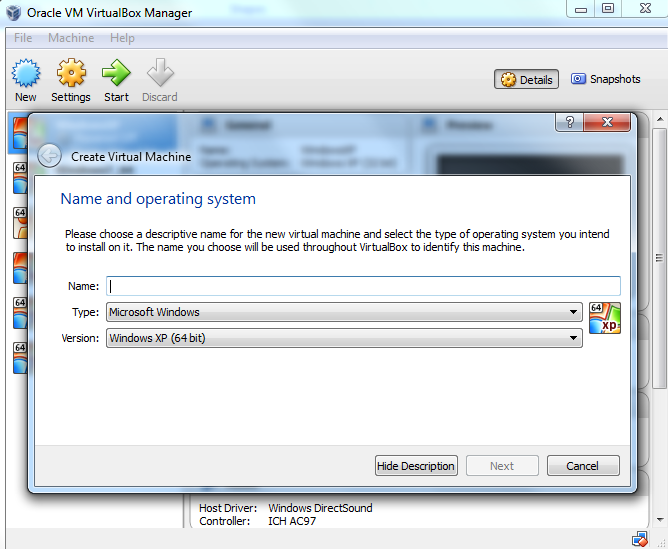Click the Next button
Viewport: 668px width, 549px height.
pos(502,466)
